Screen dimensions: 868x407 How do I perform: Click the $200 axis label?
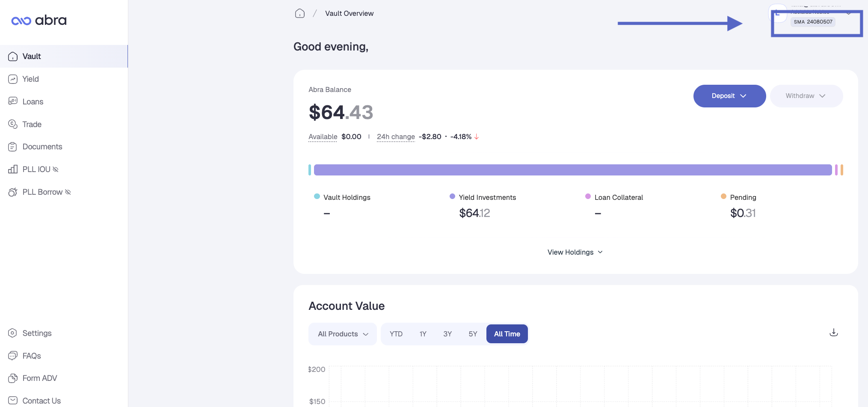[x=317, y=369]
